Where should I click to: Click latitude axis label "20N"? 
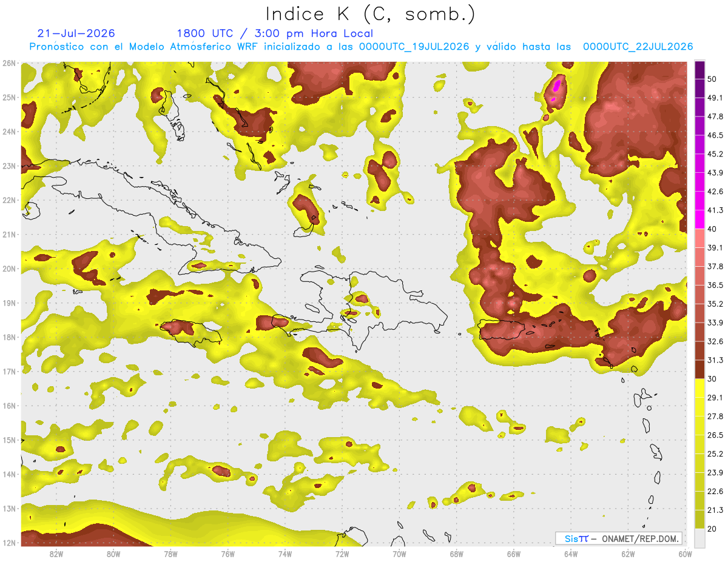click(x=8, y=269)
